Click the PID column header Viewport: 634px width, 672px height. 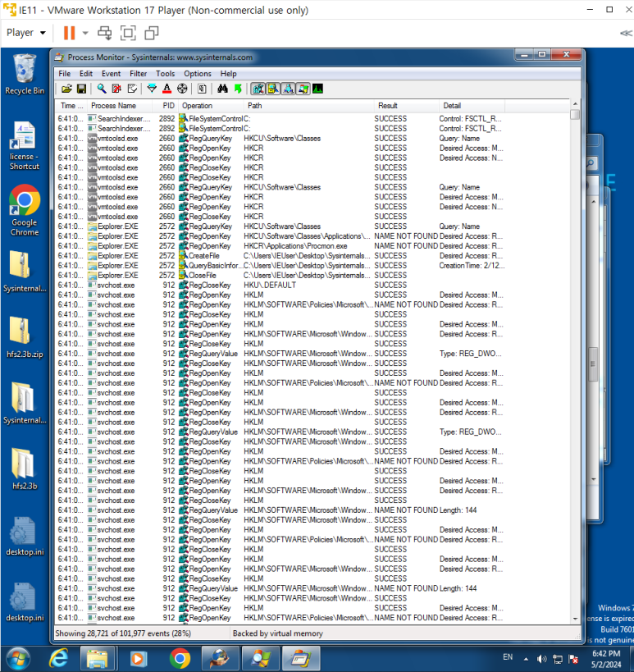(166, 105)
